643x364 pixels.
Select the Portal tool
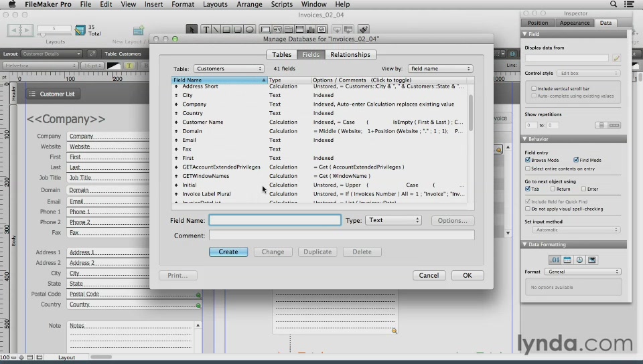tap(299, 29)
